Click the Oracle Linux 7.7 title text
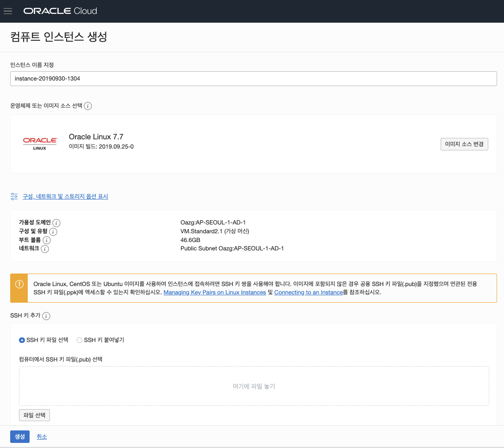 point(96,137)
